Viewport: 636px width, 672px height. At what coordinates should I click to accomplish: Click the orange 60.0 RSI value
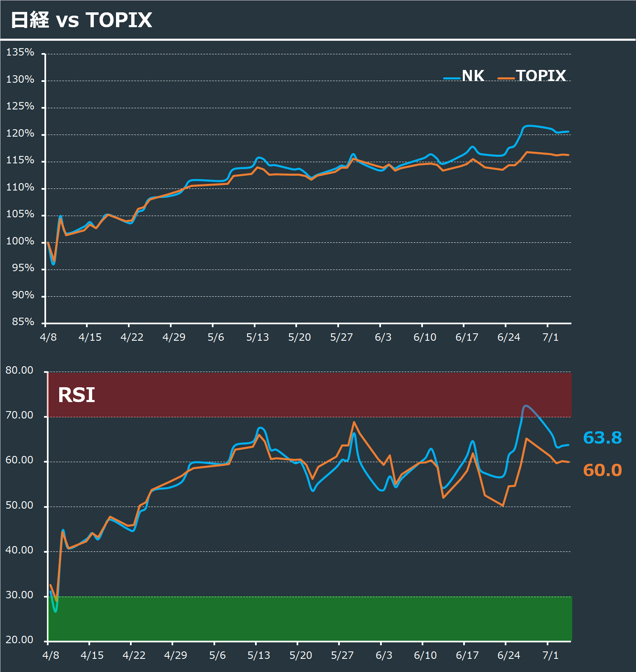[x=602, y=470]
